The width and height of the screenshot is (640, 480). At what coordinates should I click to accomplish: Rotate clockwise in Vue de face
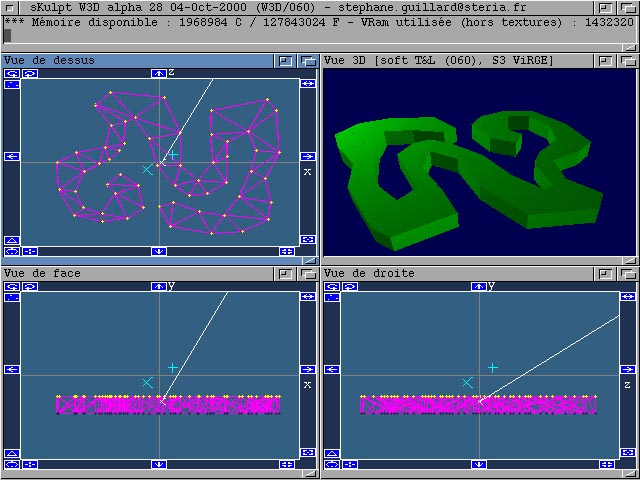pos(30,287)
